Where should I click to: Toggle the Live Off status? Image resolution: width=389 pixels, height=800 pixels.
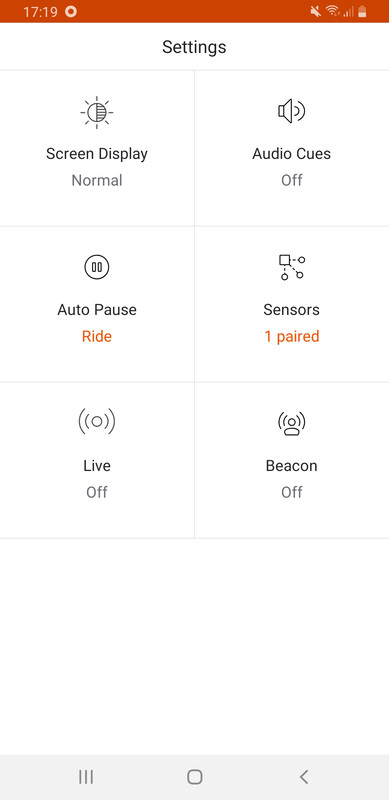coord(97,492)
